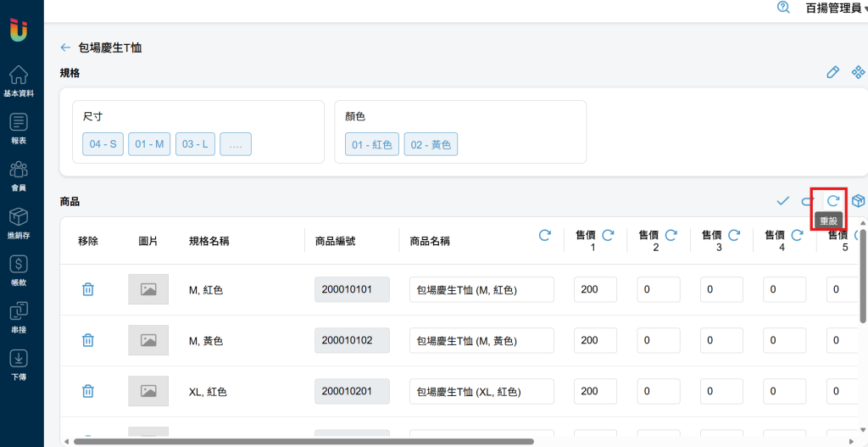Click the 重設 reset icon above product table
868x447 pixels.
[x=833, y=201]
